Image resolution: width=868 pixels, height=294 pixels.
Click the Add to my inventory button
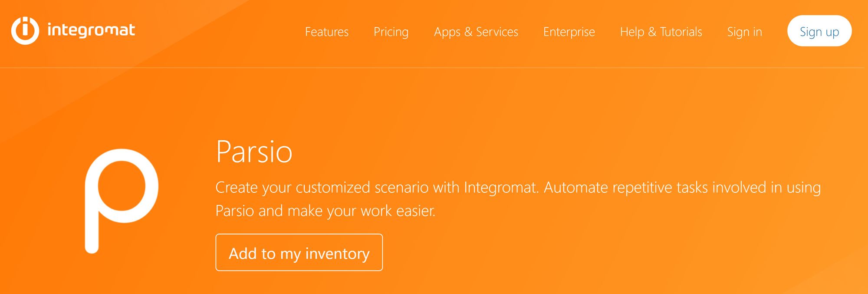[299, 253]
